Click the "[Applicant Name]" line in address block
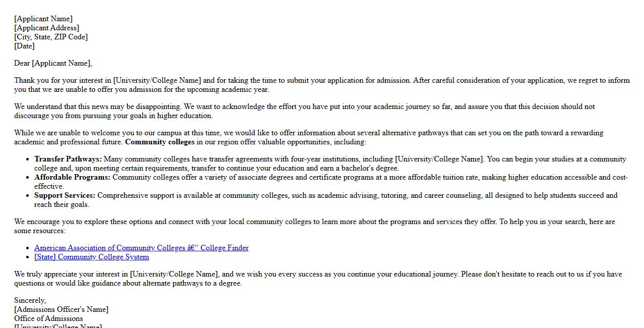This screenshot has height=328, width=644. coord(43,19)
